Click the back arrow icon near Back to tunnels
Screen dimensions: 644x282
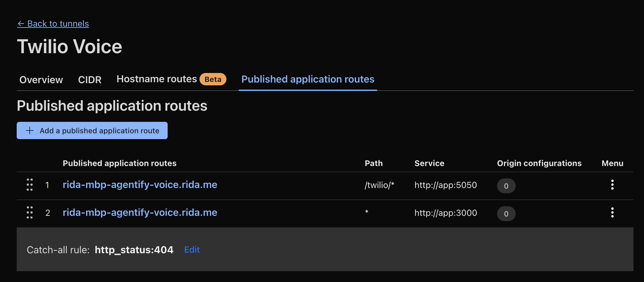pyautogui.click(x=21, y=23)
